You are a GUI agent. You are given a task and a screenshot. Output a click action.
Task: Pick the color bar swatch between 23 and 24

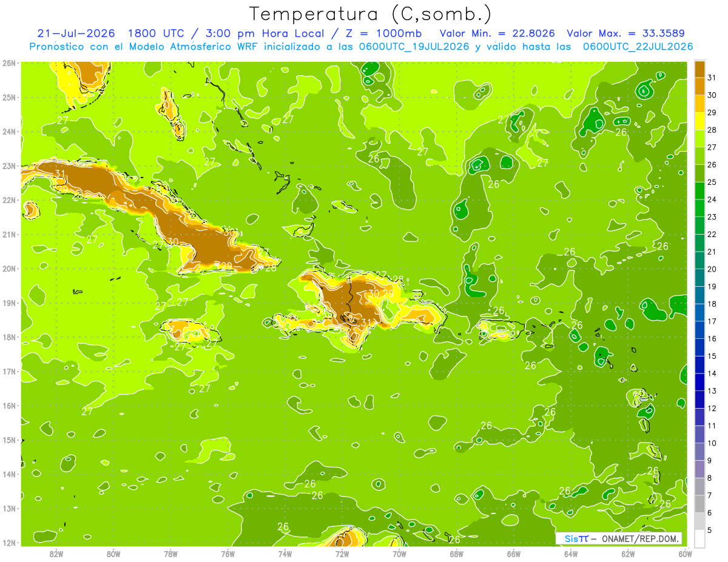click(x=699, y=209)
